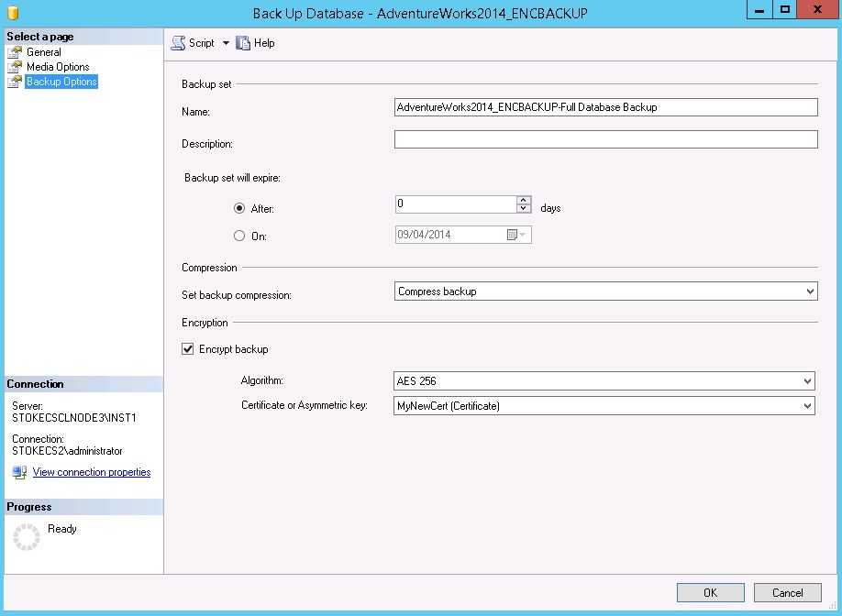Screen dimensions: 842x616
Task: Click the connection properties icon
Action: click(20, 472)
